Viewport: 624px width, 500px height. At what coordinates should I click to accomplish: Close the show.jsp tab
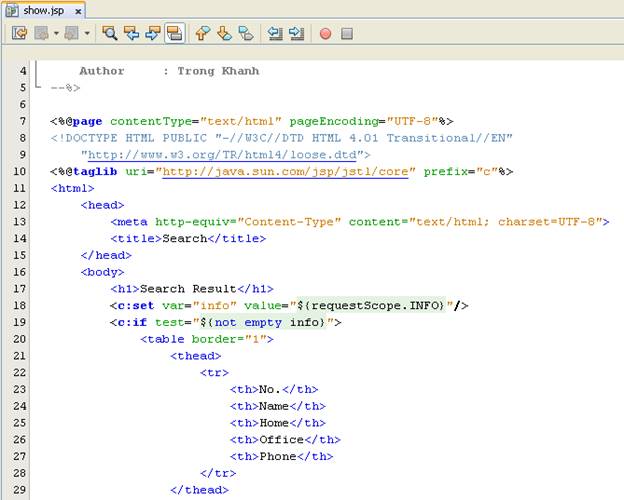coord(78,12)
